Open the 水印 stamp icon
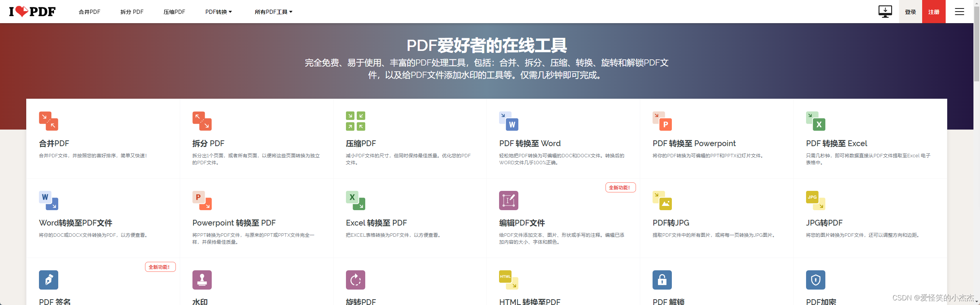Image resolution: width=980 pixels, height=305 pixels. click(x=202, y=280)
